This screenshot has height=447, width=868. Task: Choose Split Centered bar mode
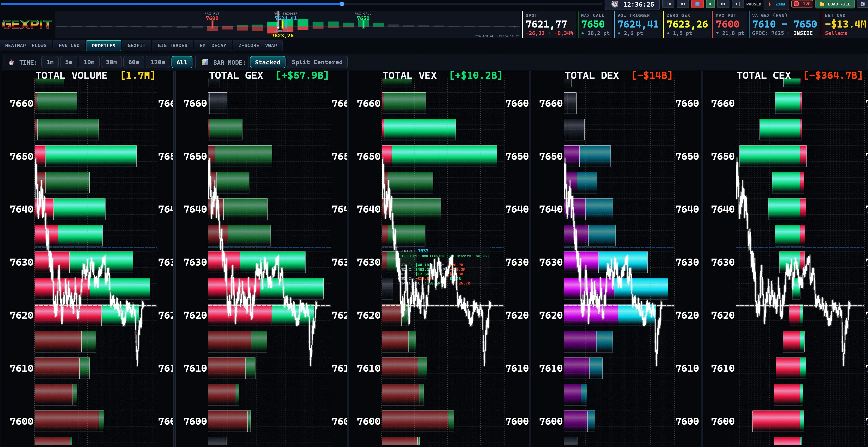pos(317,62)
